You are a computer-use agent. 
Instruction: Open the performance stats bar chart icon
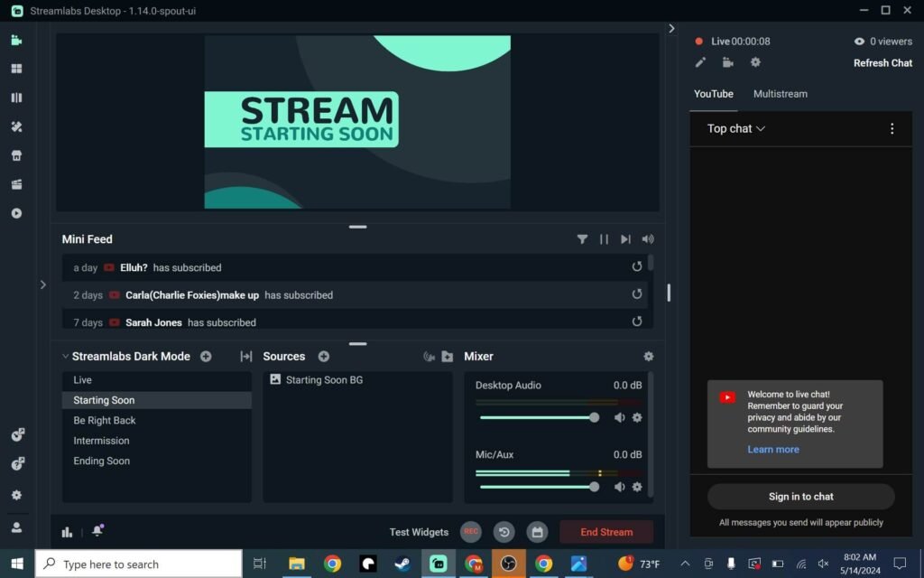coord(67,532)
